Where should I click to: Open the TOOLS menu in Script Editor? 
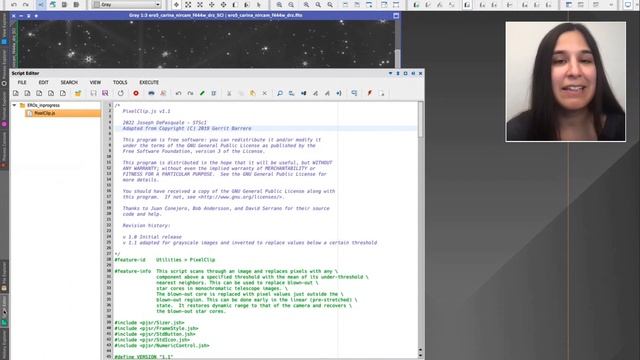point(120,82)
